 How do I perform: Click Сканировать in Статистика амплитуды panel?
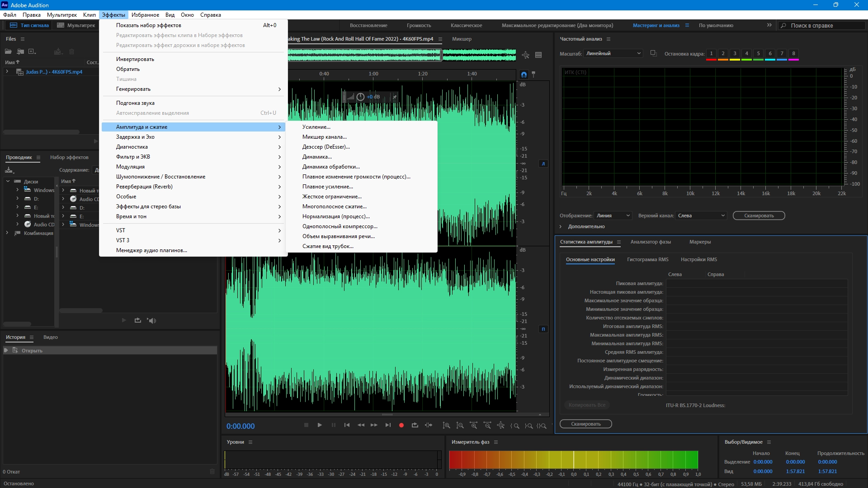(x=585, y=424)
